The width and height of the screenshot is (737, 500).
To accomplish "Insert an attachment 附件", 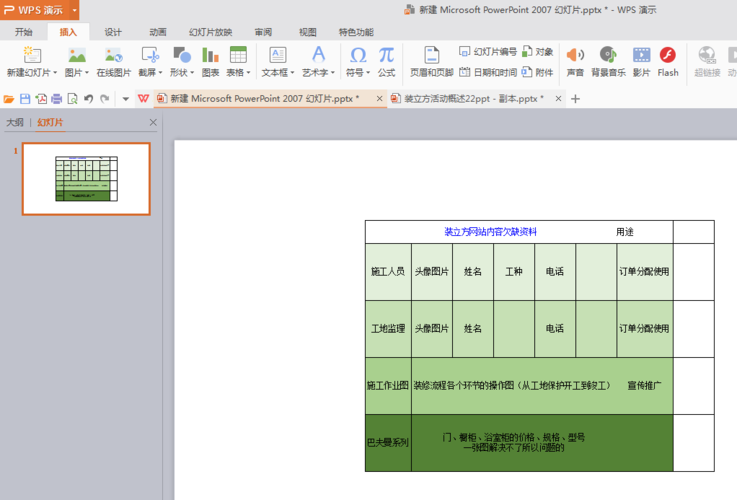I will pyautogui.click(x=537, y=72).
